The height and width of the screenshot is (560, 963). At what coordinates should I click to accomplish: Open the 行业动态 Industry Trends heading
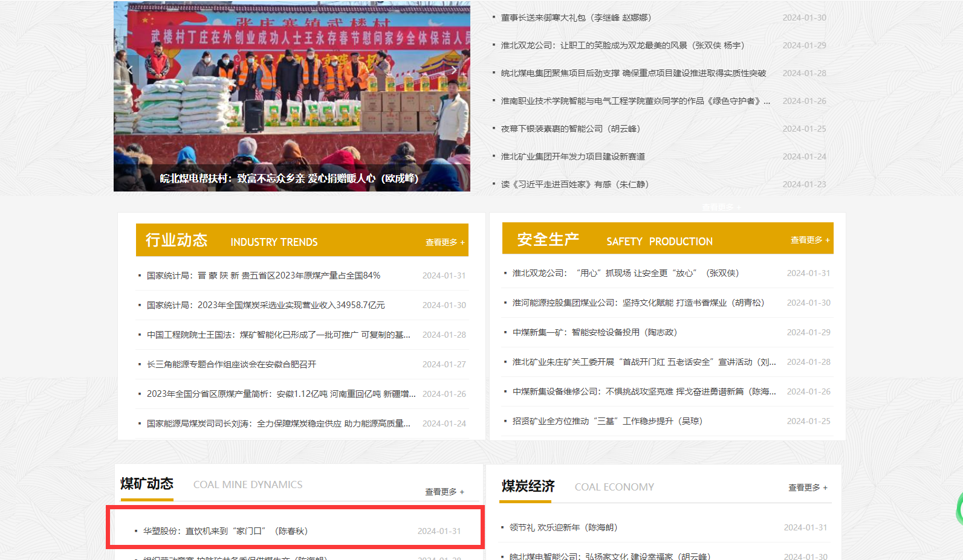tap(177, 240)
